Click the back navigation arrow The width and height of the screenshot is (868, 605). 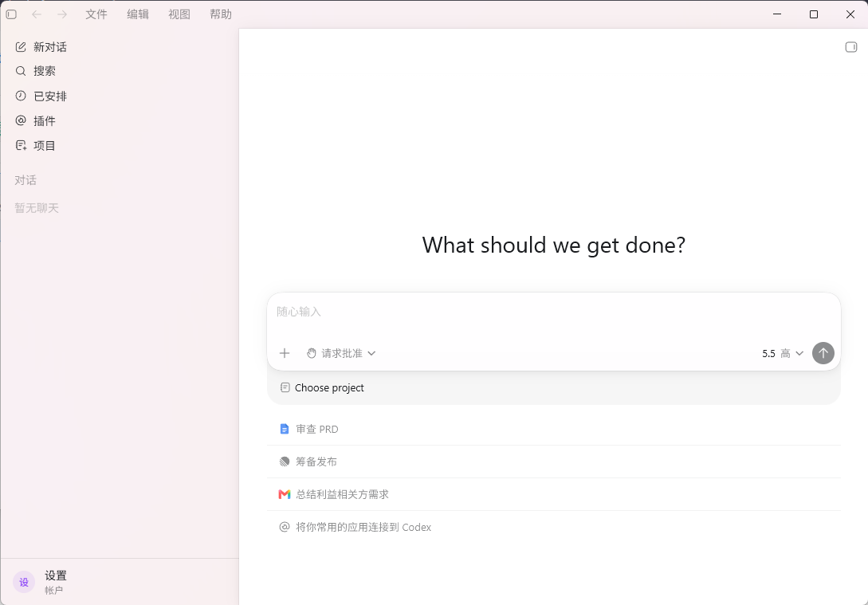point(37,14)
